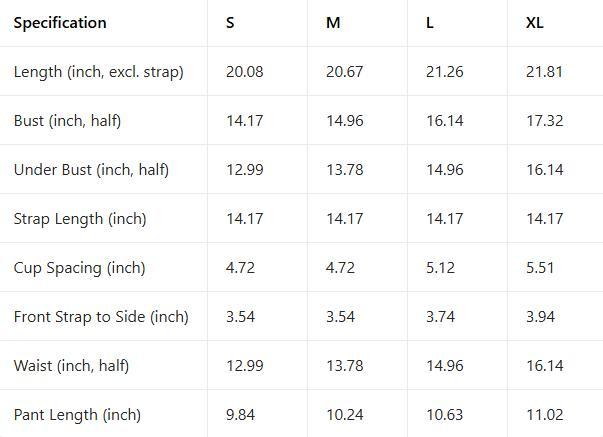Image resolution: width=603 pixels, height=437 pixels.
Task: Click the L size column header
Action: coord(430,23)
